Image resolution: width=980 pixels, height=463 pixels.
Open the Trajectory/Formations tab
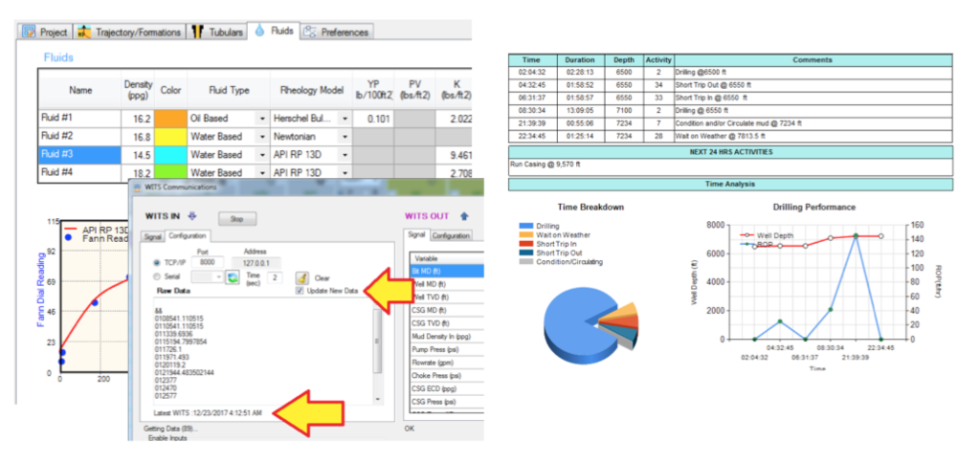coord(139,32)
